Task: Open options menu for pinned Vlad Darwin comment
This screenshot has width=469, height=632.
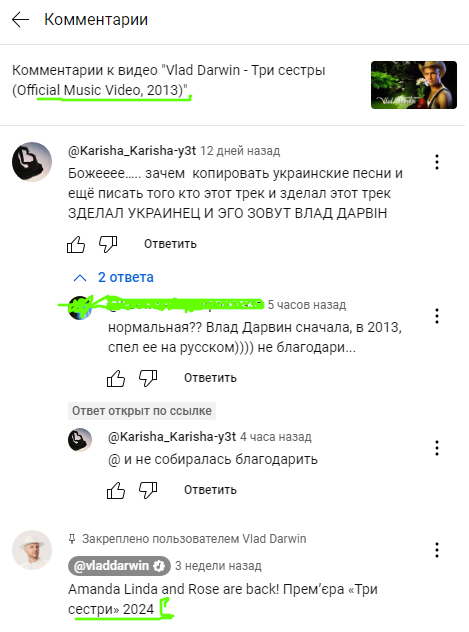Action: (437, 550)
